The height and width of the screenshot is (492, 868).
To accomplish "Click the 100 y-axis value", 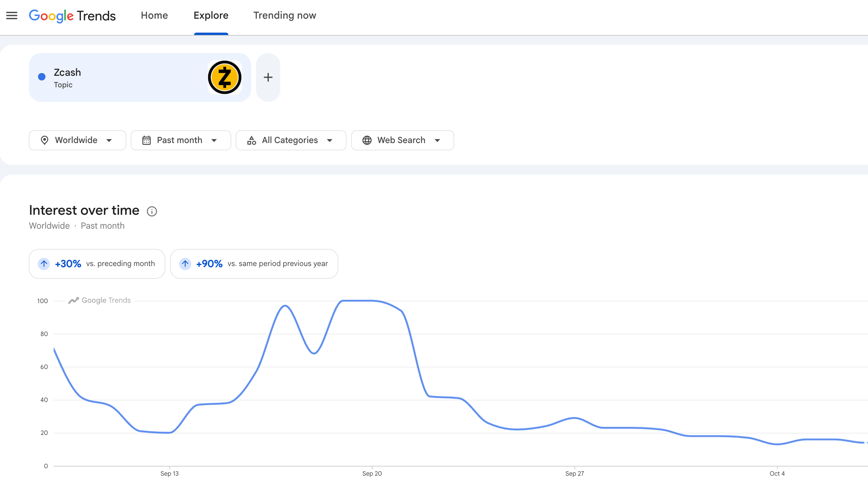I will pos(42,301).
